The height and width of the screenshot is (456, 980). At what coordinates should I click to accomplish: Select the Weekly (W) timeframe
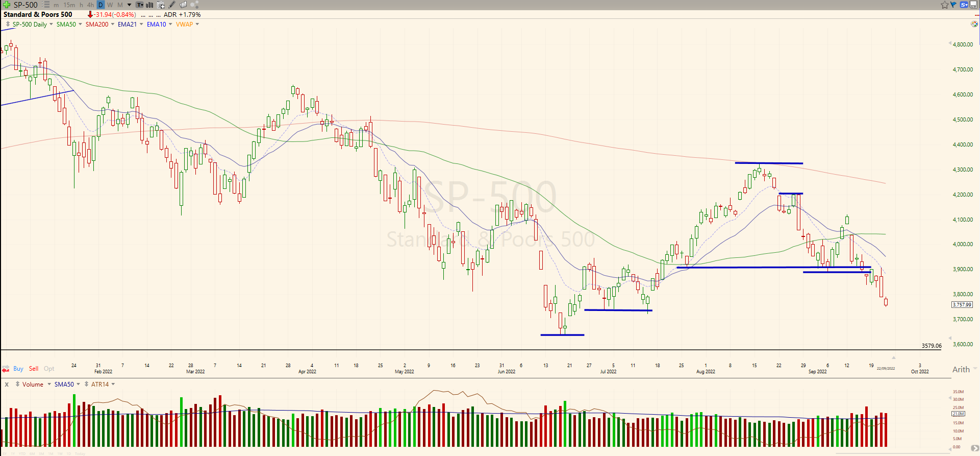(110, 5)
